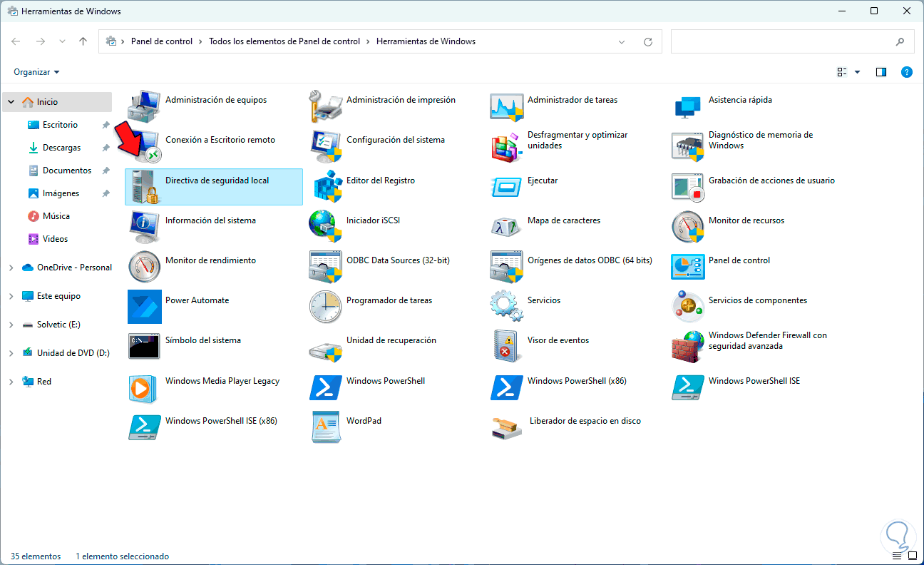Viewport: 924px width, 565px height.
Task: Open Descargas in the navigation pane
Action: tap(61, 148)
